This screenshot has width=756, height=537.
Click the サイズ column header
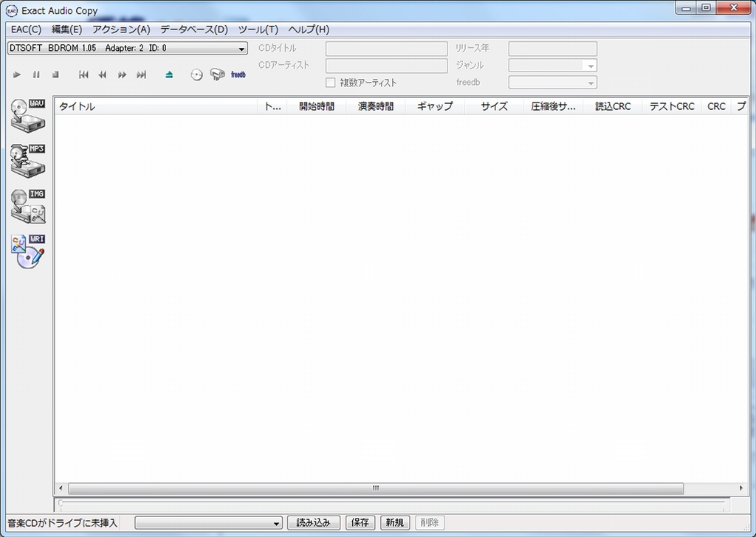coord(494,106)
